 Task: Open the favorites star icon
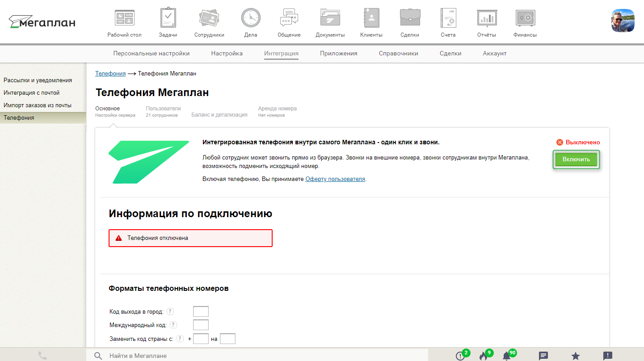tap(576, 356)
